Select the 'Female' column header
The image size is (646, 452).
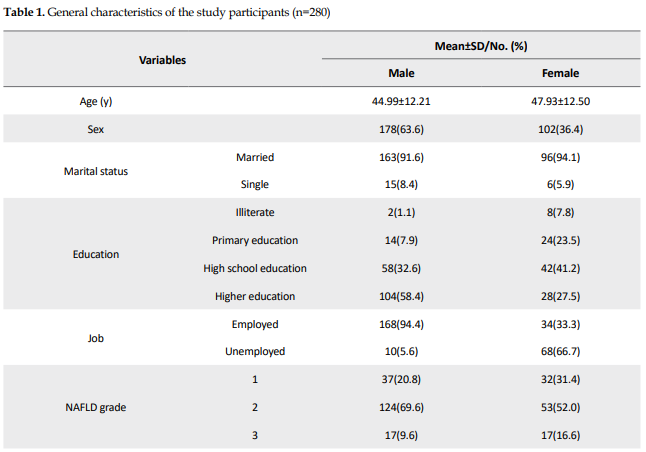pyautogui.click(x=560, y=73)
